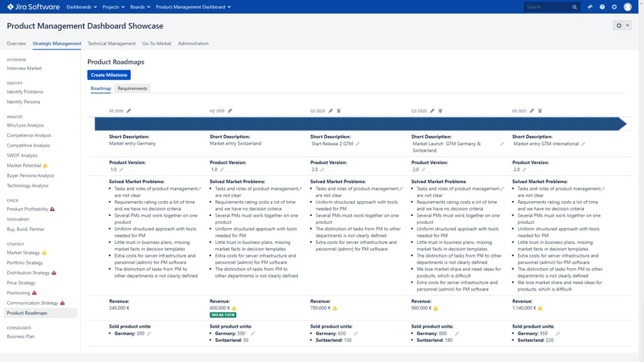Image resolution: width=644 pixels, height=362 pixels.
Task: Open Buy, Build, Partner in sidebar
Action: pyautogui.click(x=26, y=230)
